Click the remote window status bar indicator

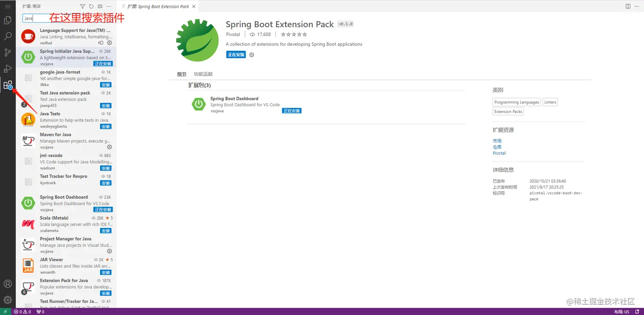pos(5,312)
